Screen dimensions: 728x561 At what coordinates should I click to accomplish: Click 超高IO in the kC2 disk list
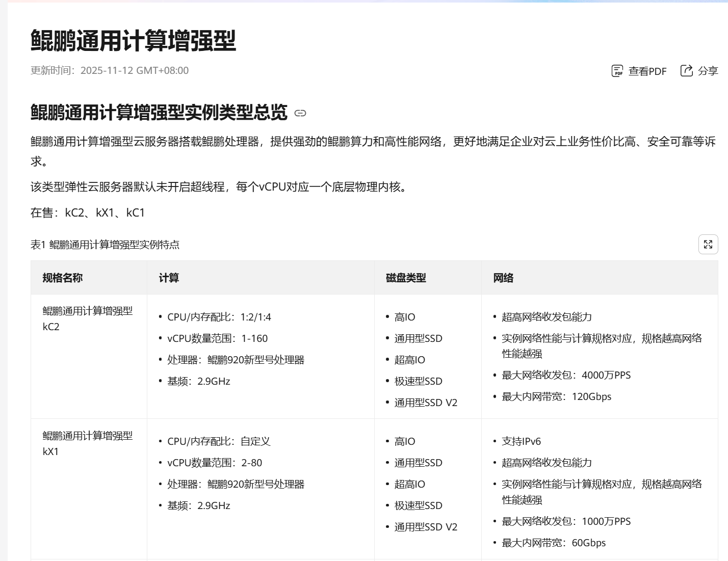[410, 360]
